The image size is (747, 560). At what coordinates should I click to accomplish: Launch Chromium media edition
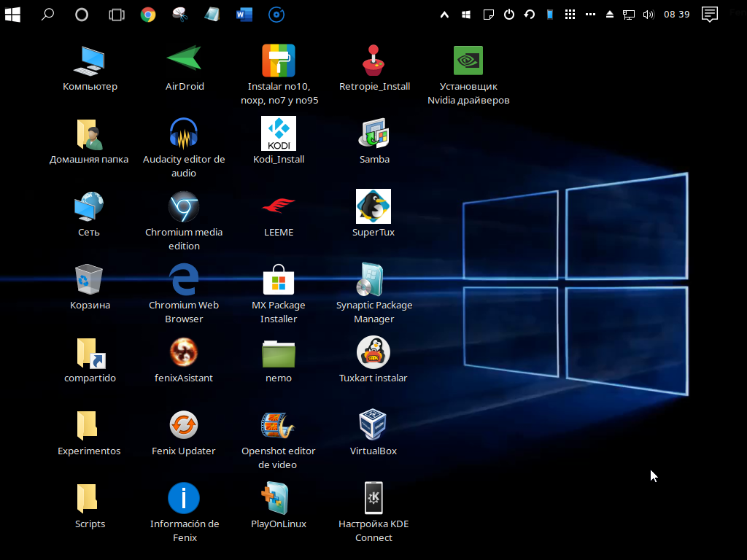(x=184, y=206)
